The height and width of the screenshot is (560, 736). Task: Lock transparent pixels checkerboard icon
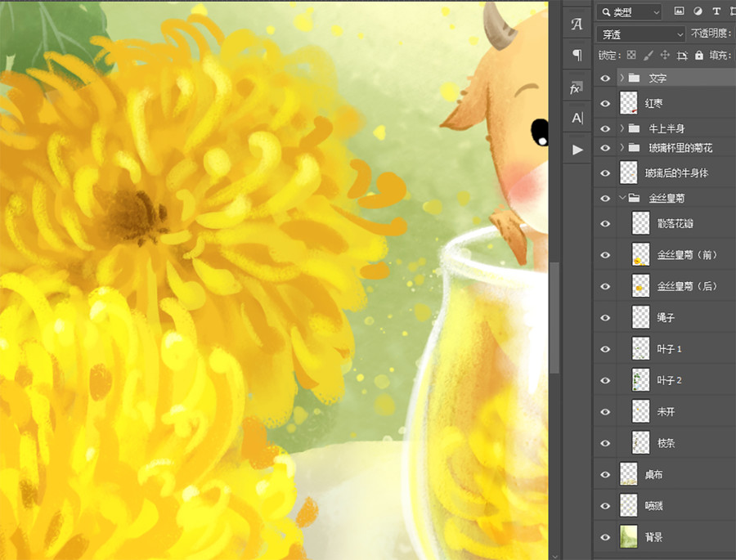tap(631, 55)
